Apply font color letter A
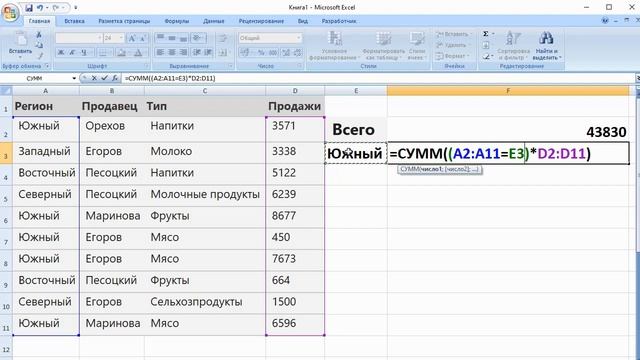Image resolution: width=640 pixels, height=360 pixels. click(139, 52)
